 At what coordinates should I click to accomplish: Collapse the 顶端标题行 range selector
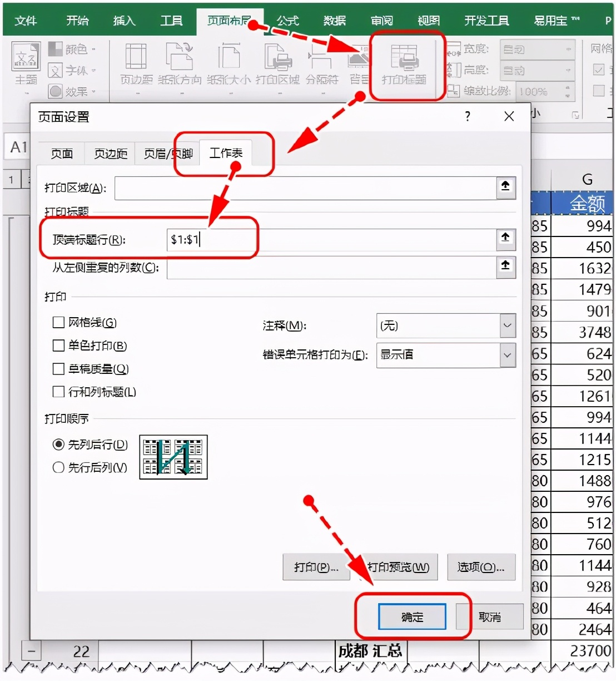(505, 239)
